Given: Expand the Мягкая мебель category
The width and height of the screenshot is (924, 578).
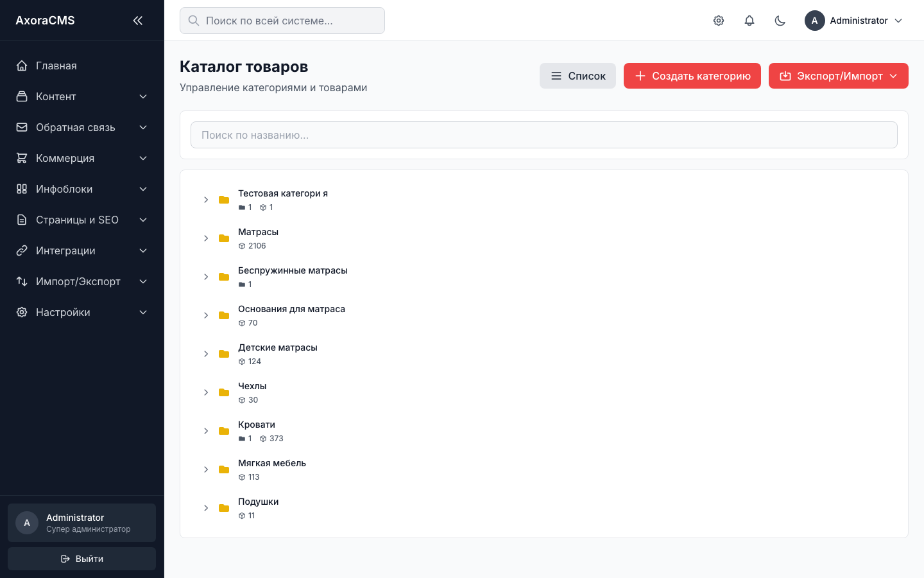Looking at the screenshot, I should click(206, 469).
